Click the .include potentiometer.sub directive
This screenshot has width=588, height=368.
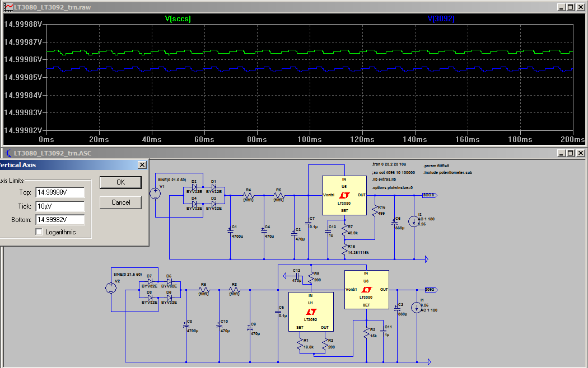448,173
